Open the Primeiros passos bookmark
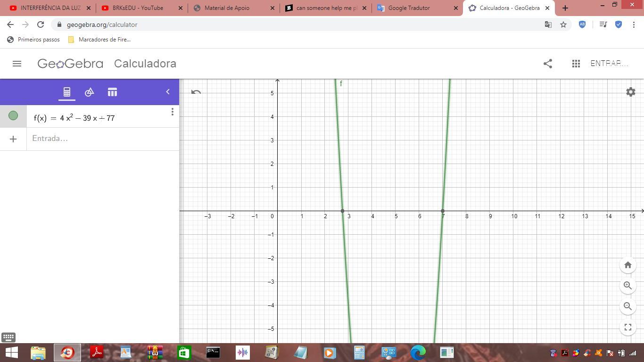The image size is (644, 362). coord(33,40)
